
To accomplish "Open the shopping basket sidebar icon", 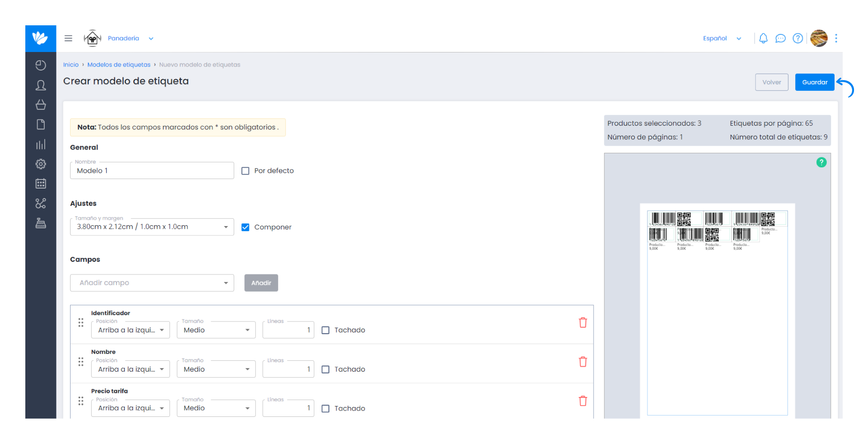I will click(x=41, y=105).
